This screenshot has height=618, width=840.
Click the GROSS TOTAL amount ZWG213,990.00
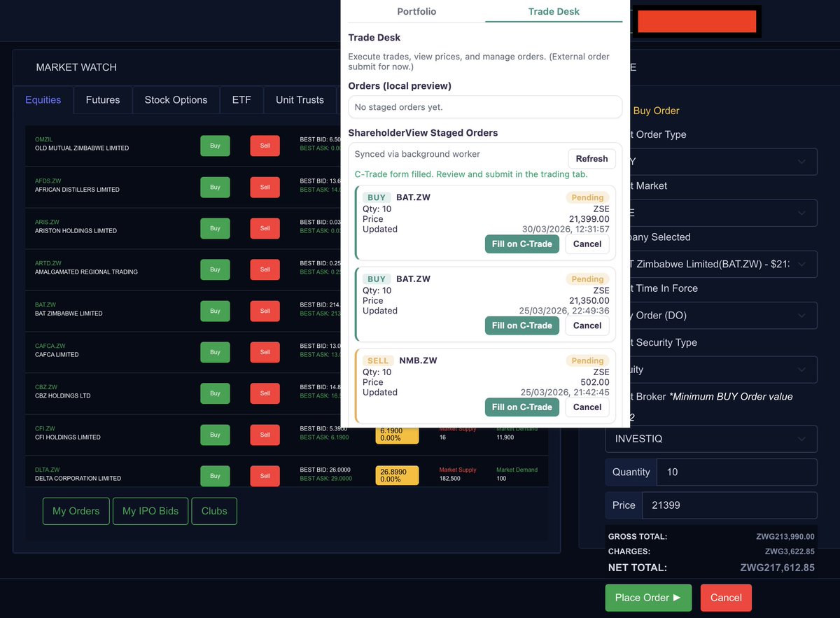(x=785, y=537)
